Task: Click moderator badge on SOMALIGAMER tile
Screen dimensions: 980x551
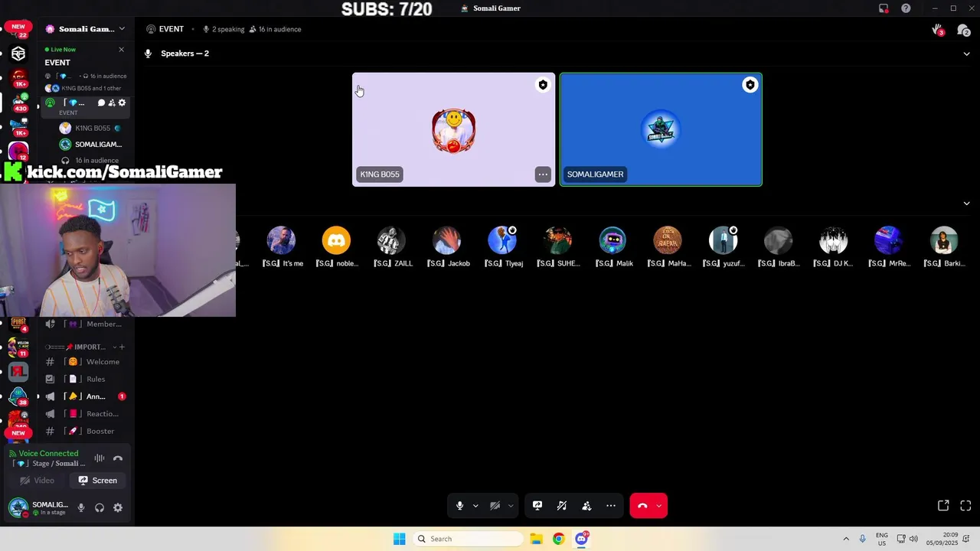Action: pyautogui.click(x=750, y=85)
